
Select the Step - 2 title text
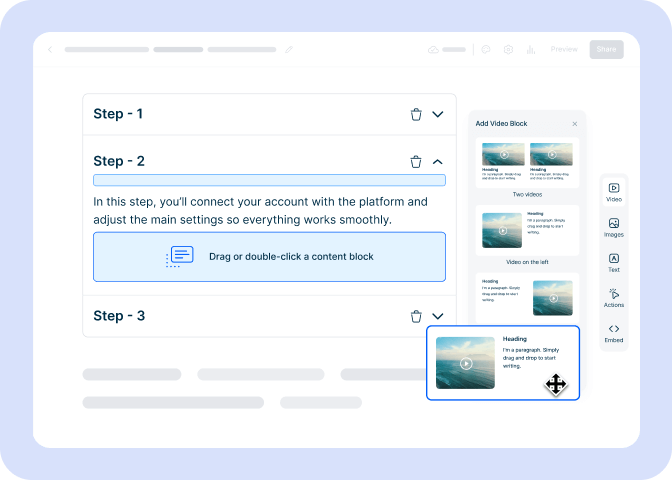coord(119,161)
